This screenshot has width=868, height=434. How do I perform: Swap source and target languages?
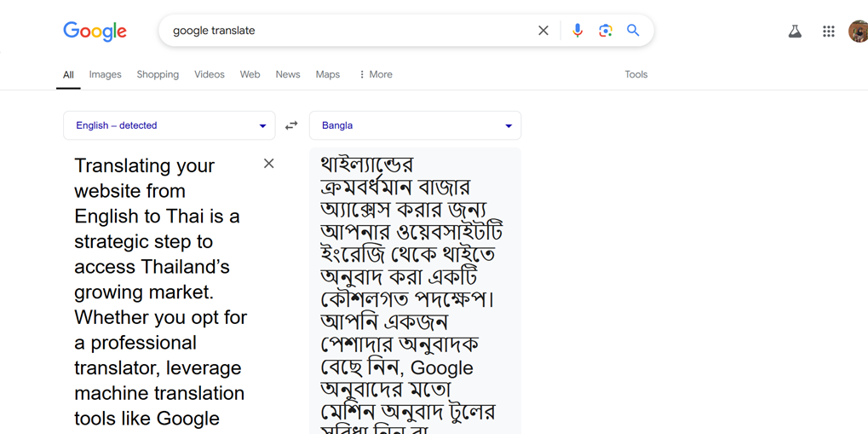(x=291, y=126)
